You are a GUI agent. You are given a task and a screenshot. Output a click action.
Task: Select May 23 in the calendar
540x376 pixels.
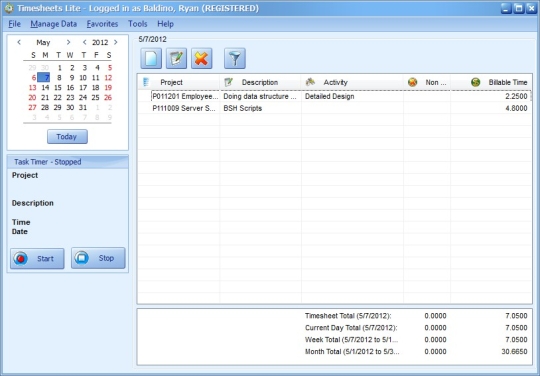(70, 97)
